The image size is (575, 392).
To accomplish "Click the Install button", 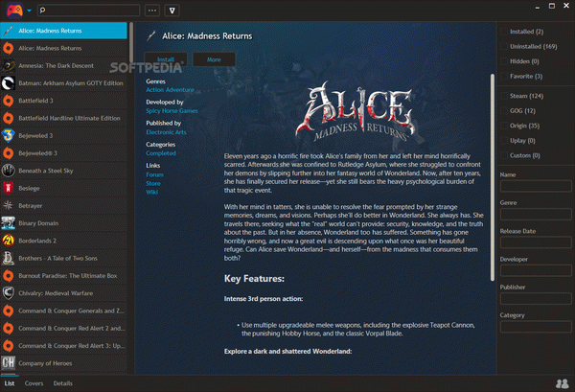I will pos(166,59).
